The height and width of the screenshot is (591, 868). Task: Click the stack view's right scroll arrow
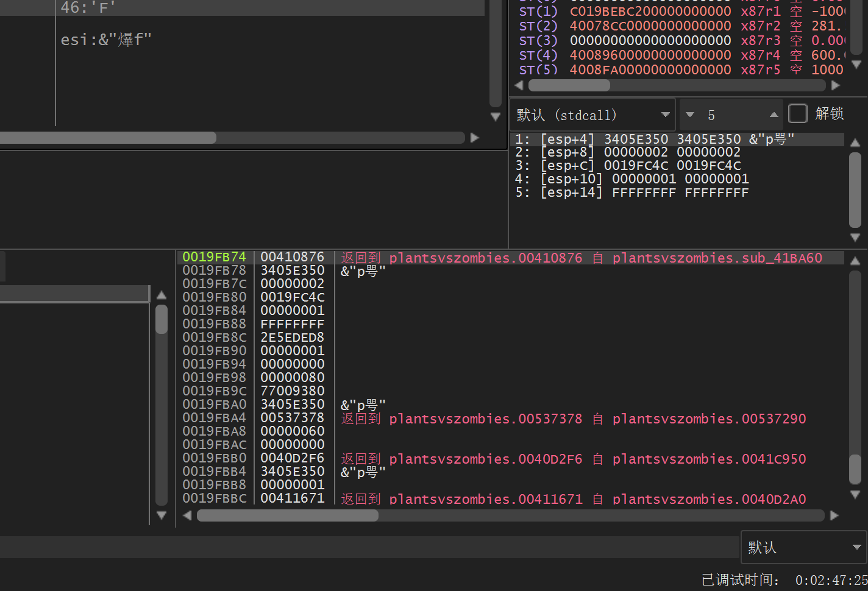click(x=834, y=515)
